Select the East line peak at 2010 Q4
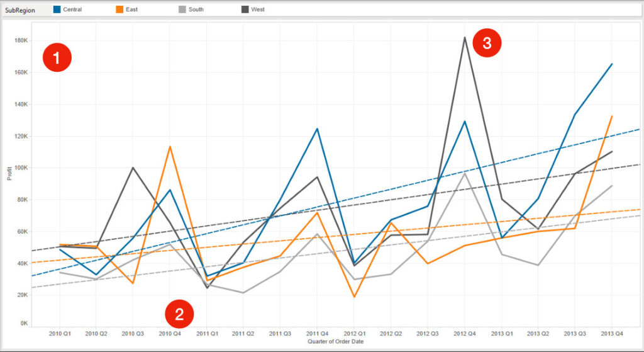644x352 pixels. point(170,147)
